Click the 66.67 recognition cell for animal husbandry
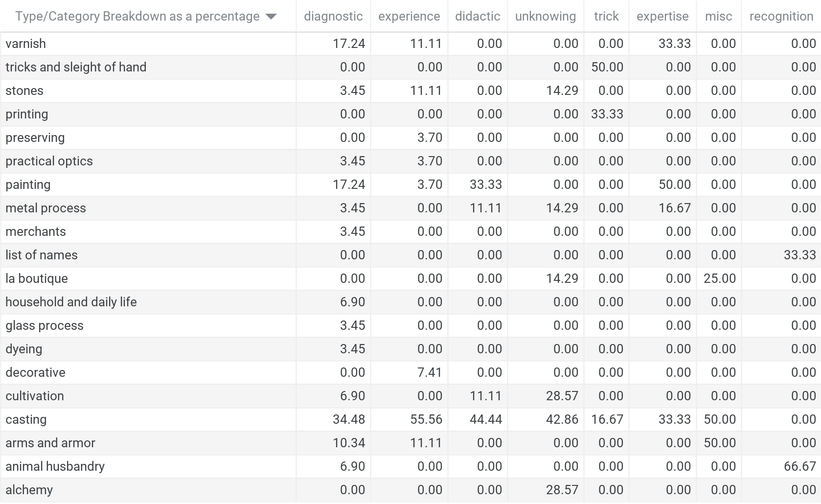Screen dimensions: 821x504 click(799, 466)
